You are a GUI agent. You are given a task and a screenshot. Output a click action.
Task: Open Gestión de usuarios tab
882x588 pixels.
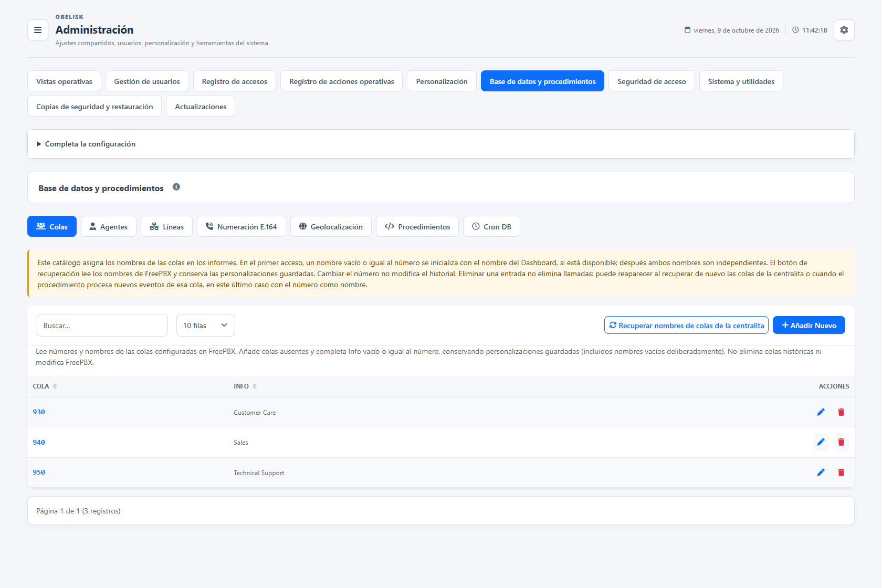[147, 81]
